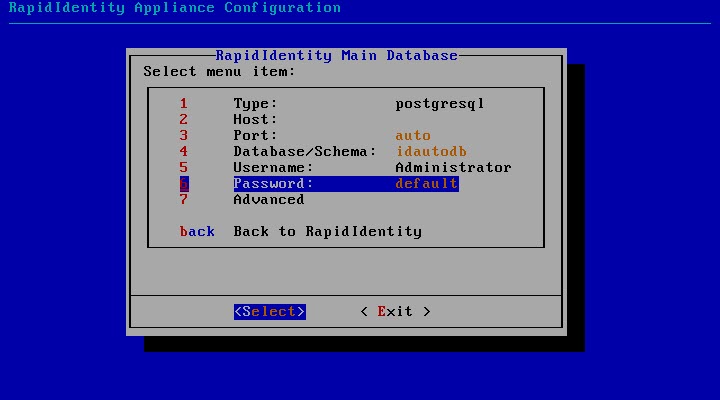Select the Port menu item
720x400 pixels.
tap(305, 135)
